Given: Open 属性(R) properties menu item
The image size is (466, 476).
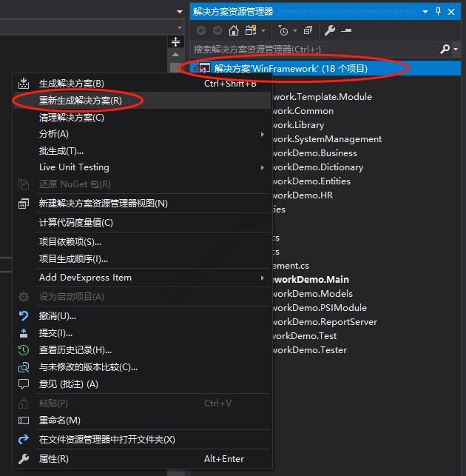Looking at the screenshot, I should tap(54, 459).
